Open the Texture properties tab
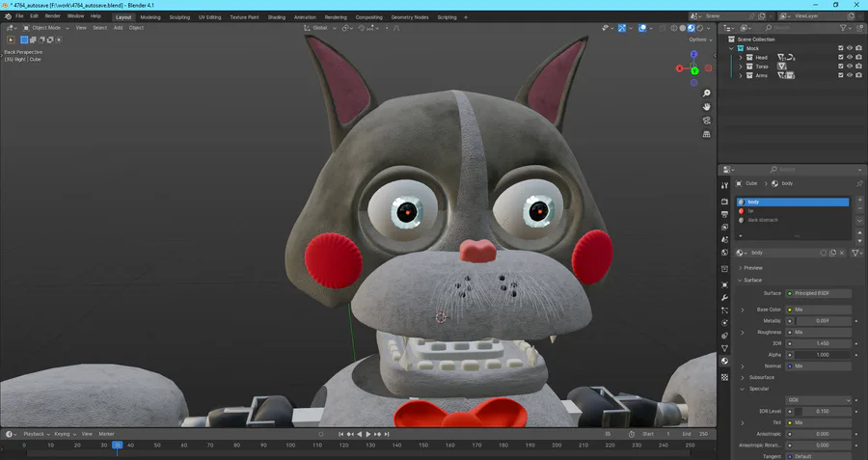The width and height of the screenshot is (868, 460). point(724,377)
